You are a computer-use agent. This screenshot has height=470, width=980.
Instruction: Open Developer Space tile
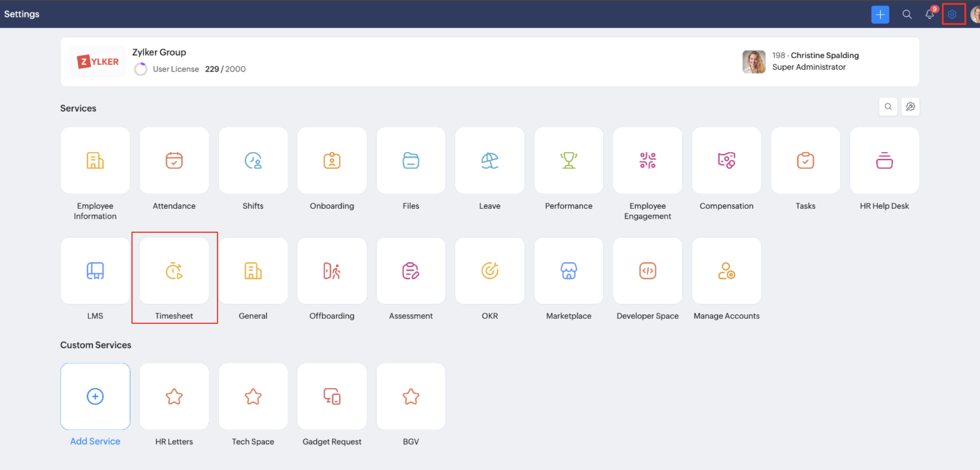[x=647, y=271]
